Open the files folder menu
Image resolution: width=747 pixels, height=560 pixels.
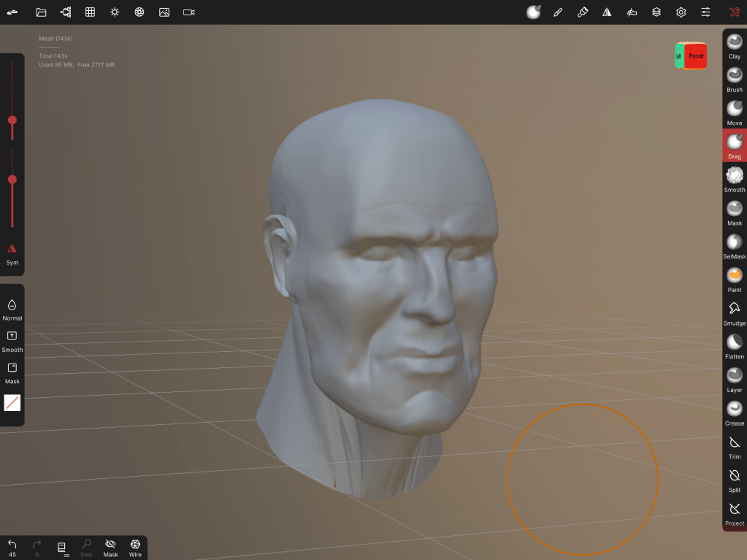coord(41,12)
